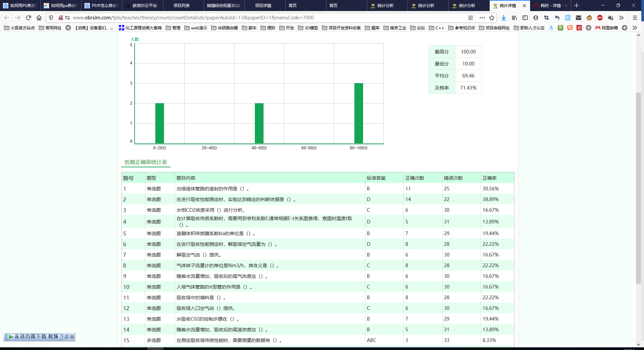Open the C++ bookmarks folder
This screenshot has height=350, width=644.
pyautogui.click(x=436, y=28)
